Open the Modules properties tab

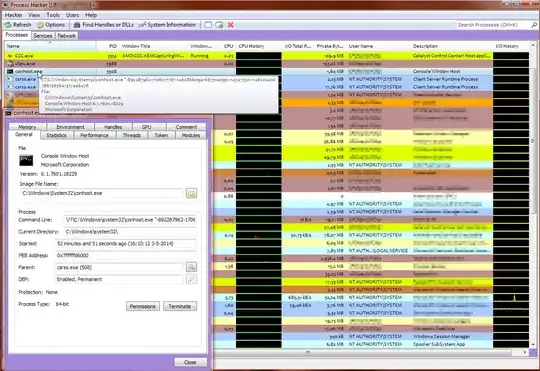tap(191, 135)
